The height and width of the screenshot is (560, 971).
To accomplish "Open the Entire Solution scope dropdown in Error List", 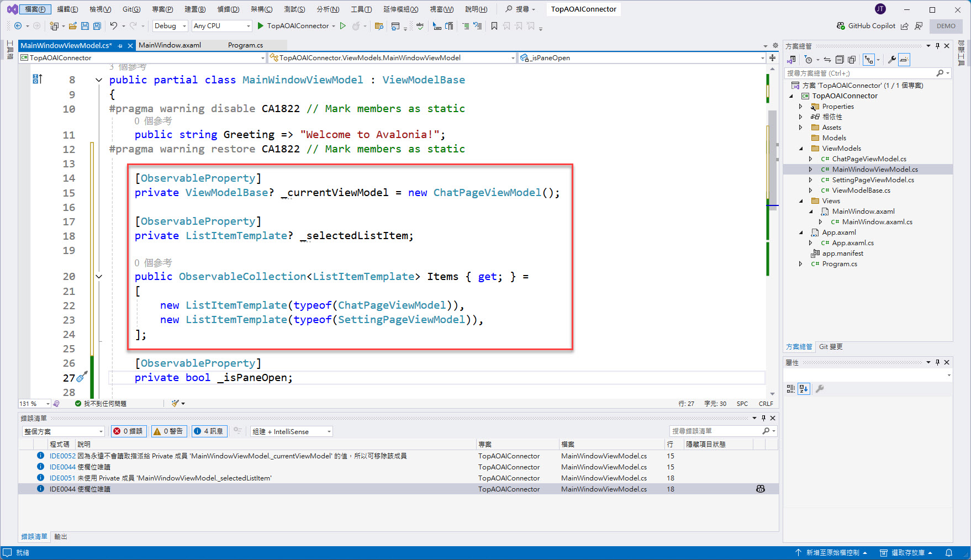I will coord(64,431).
